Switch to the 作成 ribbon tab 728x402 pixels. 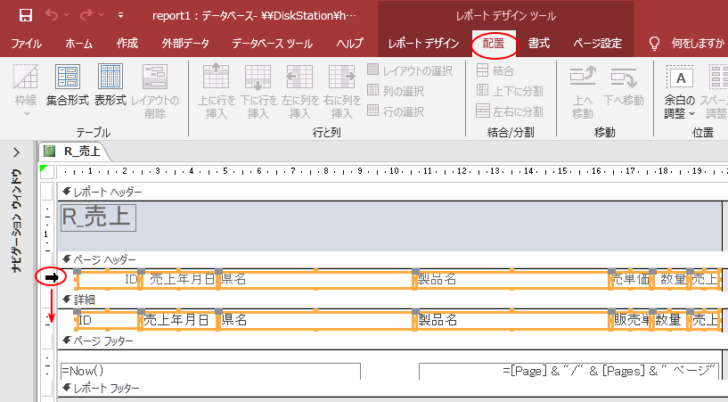click(127, 44)
